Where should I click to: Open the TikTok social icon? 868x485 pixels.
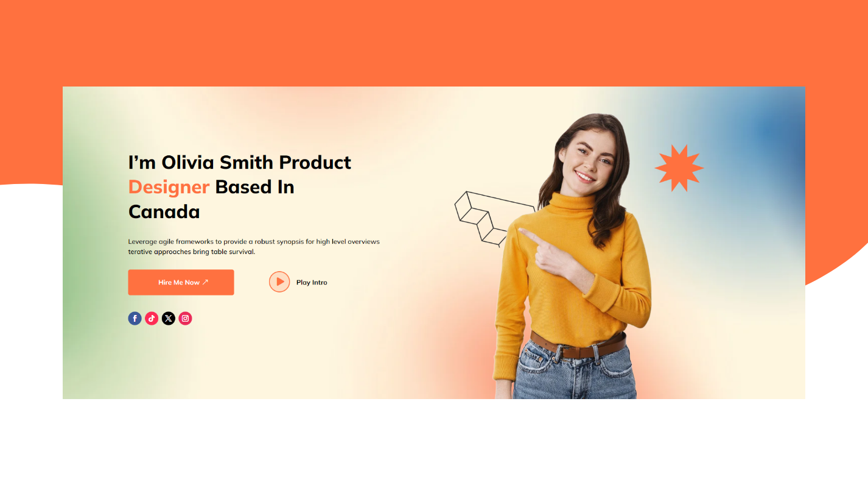tap(152, 318)
